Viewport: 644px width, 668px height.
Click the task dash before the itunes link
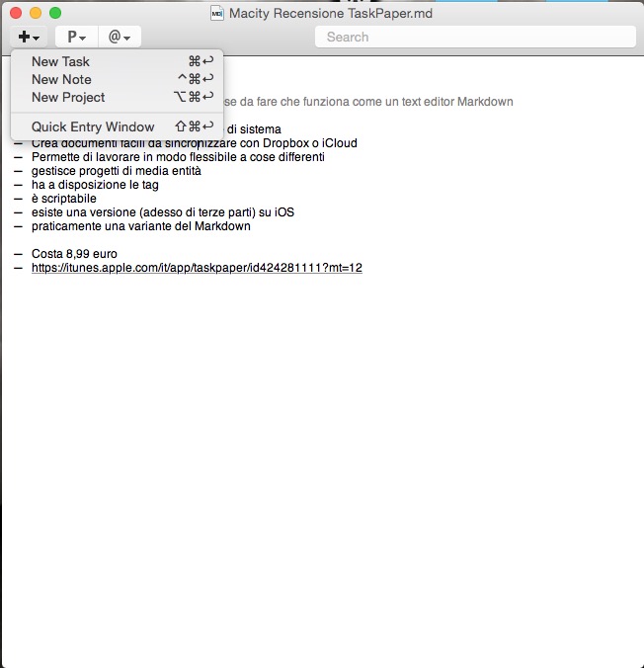point(18,268)
